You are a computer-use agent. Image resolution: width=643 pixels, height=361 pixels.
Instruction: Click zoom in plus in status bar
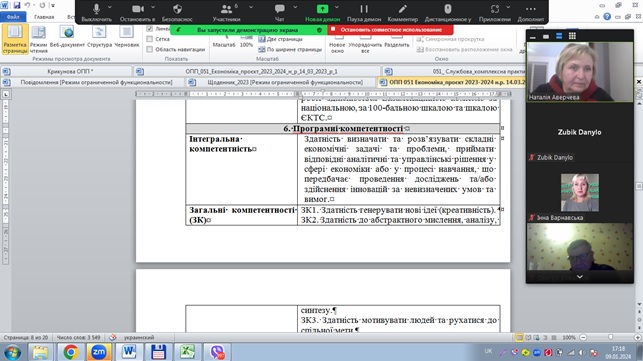pos(637,337)
